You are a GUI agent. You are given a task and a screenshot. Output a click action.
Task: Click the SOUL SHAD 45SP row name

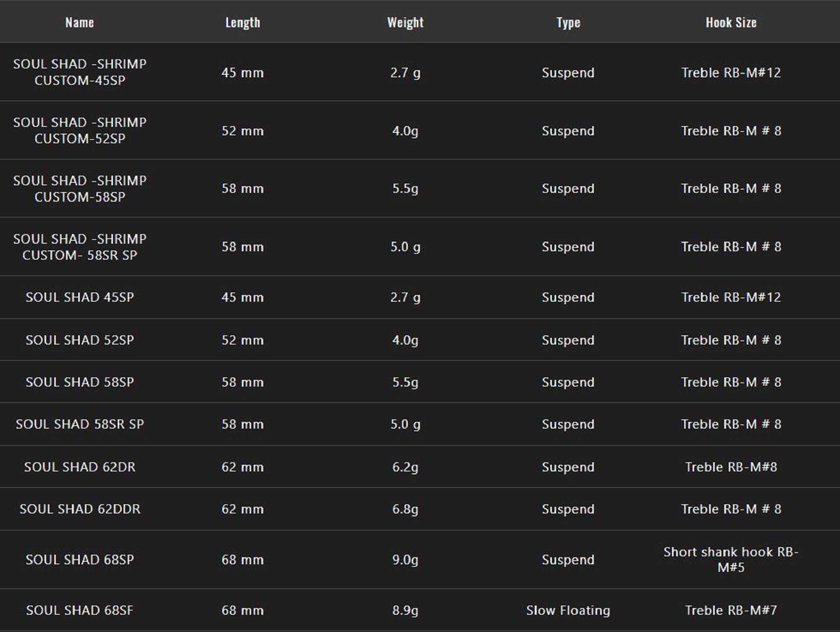(80, 297)
